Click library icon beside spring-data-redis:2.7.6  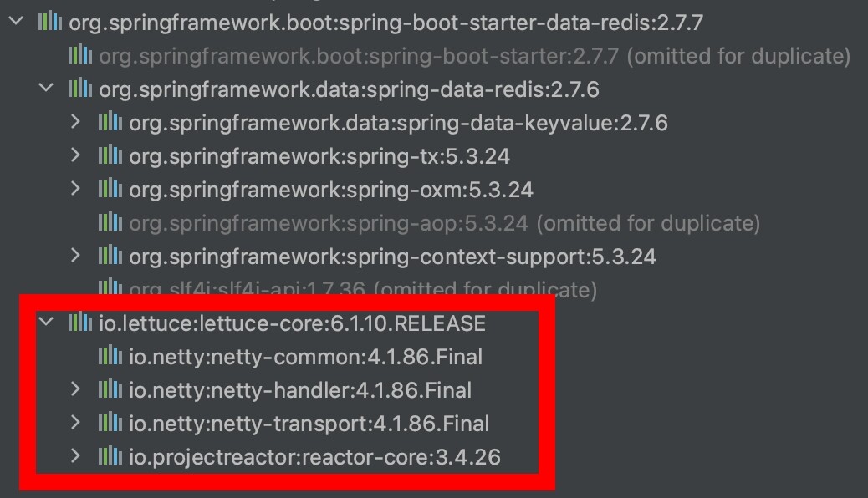(x=80, y=89)
